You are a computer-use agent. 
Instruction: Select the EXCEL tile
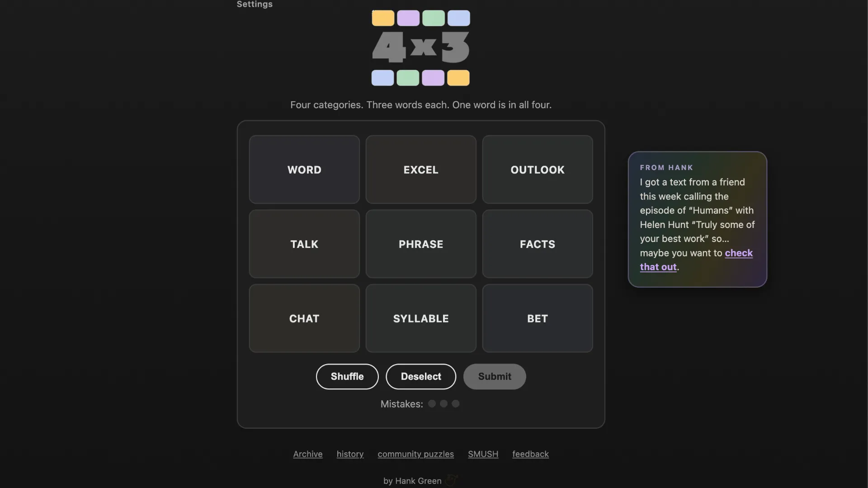421,170
